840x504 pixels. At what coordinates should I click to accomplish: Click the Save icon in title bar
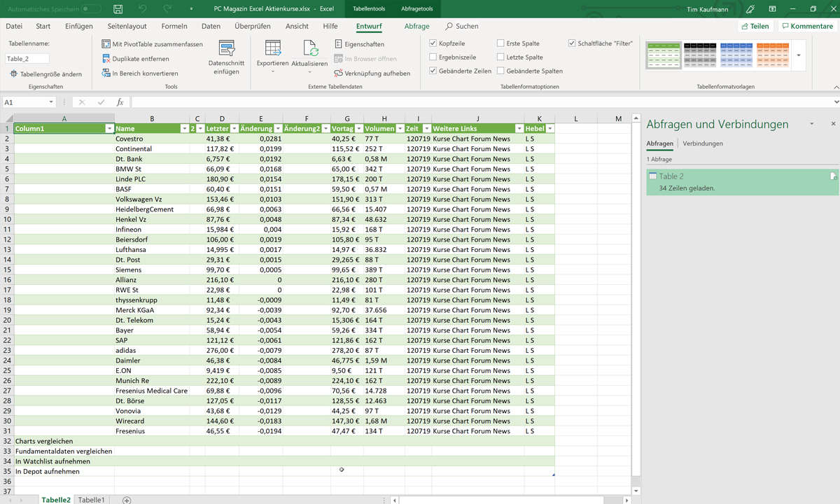[x=118, y=8]
